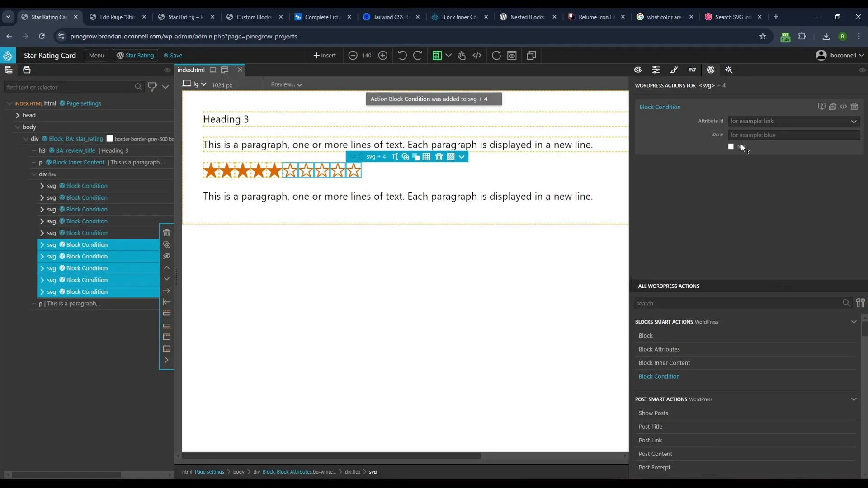Click the WordPress actions panel icon

tap(711, 70)
